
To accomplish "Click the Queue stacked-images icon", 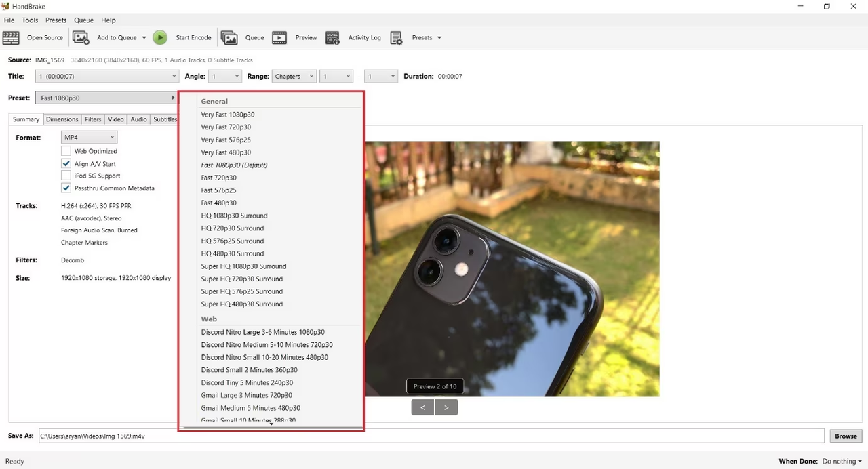I will (x=229, y=37).
